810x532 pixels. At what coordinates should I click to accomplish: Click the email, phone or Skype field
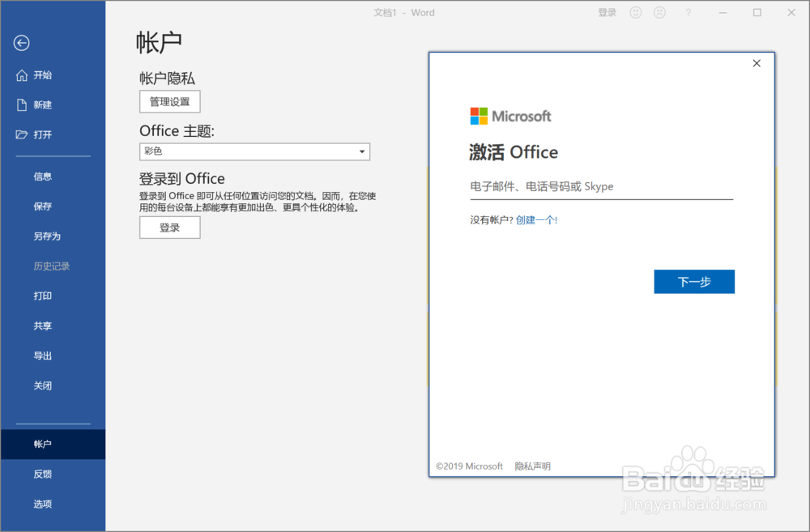pos(601,187)
